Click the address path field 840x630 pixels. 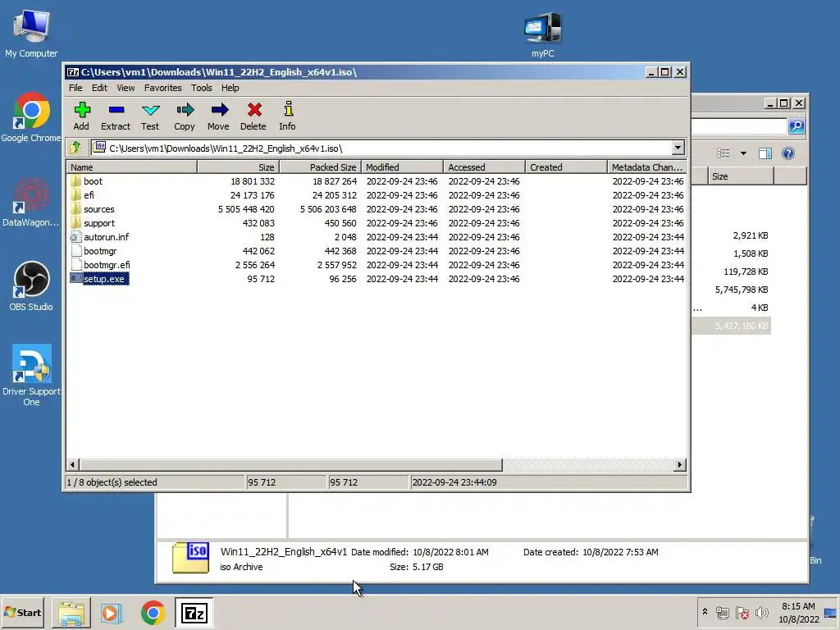click(381, 148)
